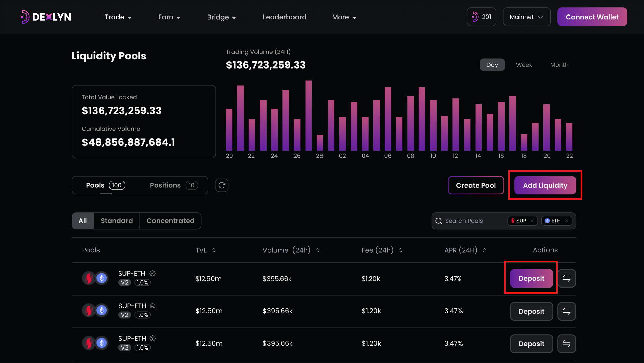The width and height of the screenshot is (644, 363).
Task: Sort pools by TVL using the sort arrows
Action: click(x=214, y=250)
